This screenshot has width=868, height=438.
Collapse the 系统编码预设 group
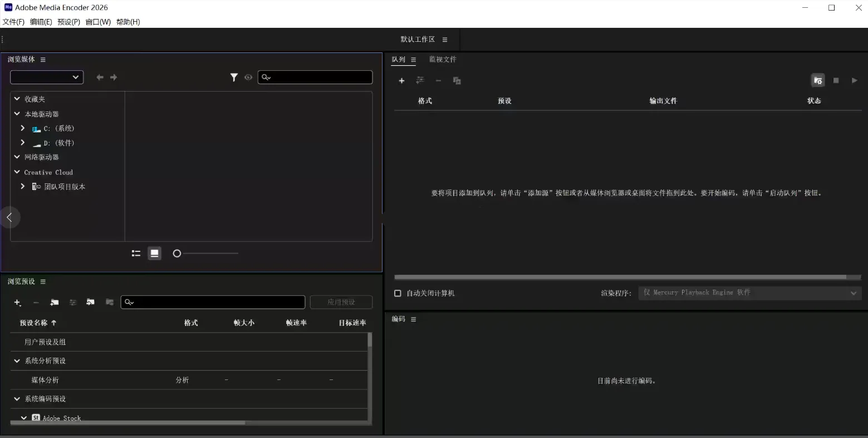16,399
